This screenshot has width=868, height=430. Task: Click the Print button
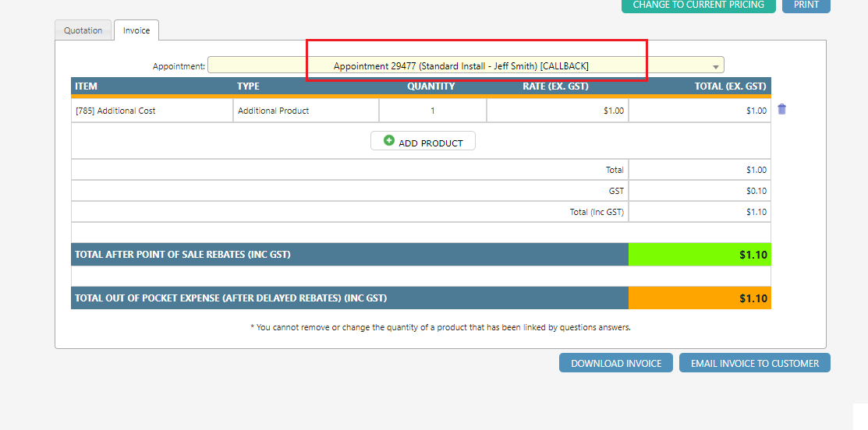tap(806, 5)
